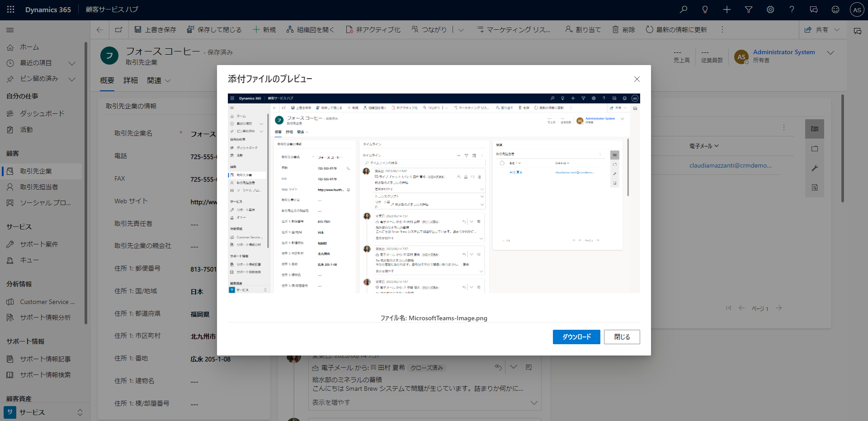Go to next page arrow in subgrid
The width and height of the screenshot is (868, 421).
pyautogui.click(x=778, y=308)
